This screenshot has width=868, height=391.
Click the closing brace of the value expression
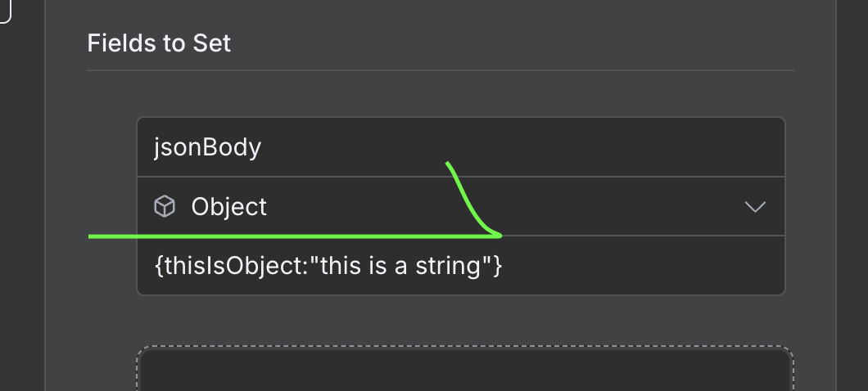click(497, 266)
